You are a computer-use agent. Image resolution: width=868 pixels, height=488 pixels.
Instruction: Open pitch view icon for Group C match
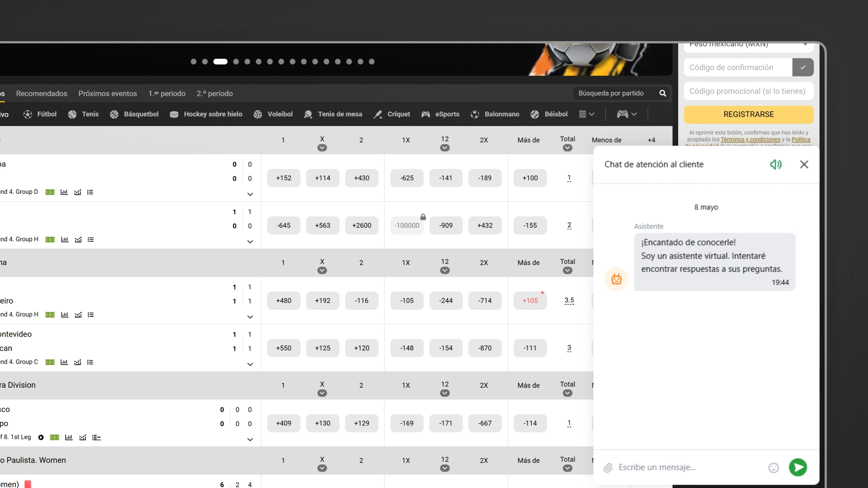(x=50, y=362)
